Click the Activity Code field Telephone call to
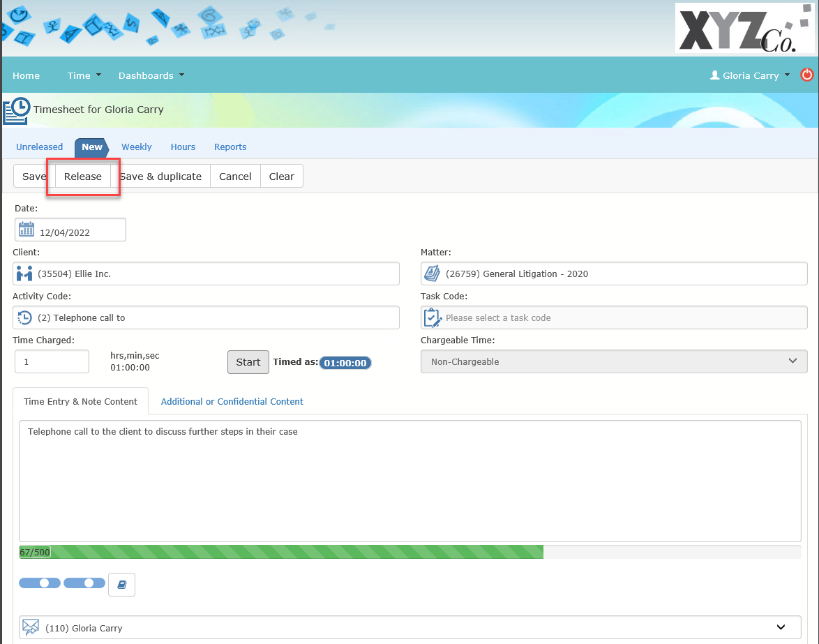Viewport: 819px width, 644px height. (206, 317)
